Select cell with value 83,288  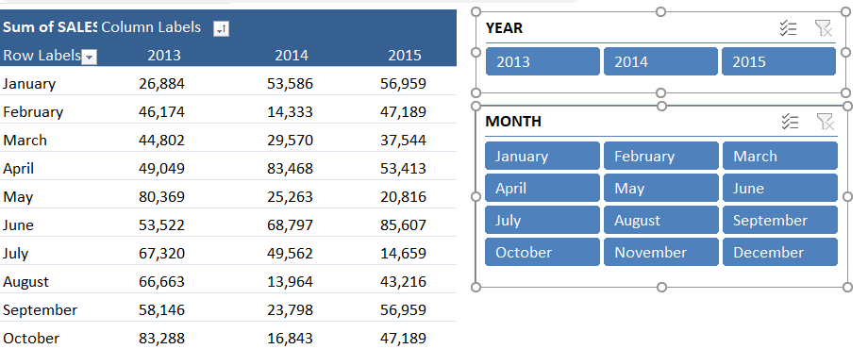[x=161, y=339]
